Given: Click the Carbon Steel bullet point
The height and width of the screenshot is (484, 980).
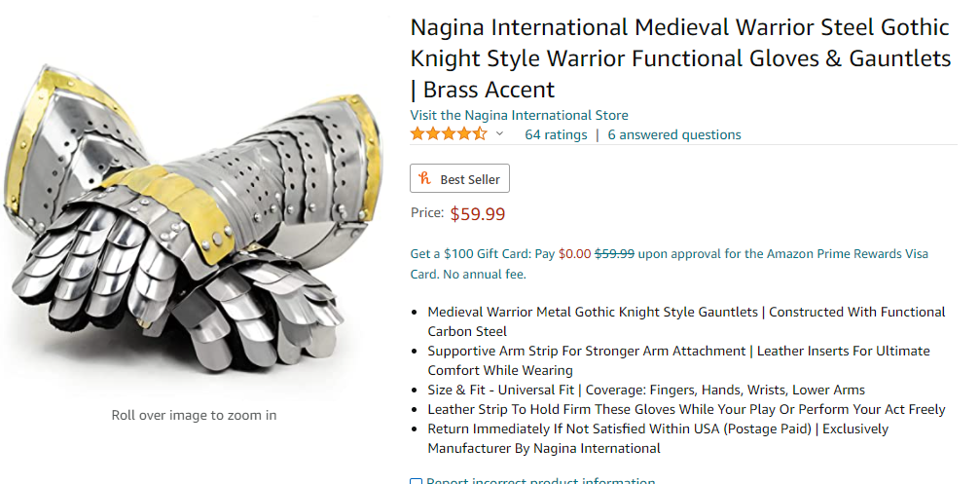Looking at the screenshot, I should [686, 321].
